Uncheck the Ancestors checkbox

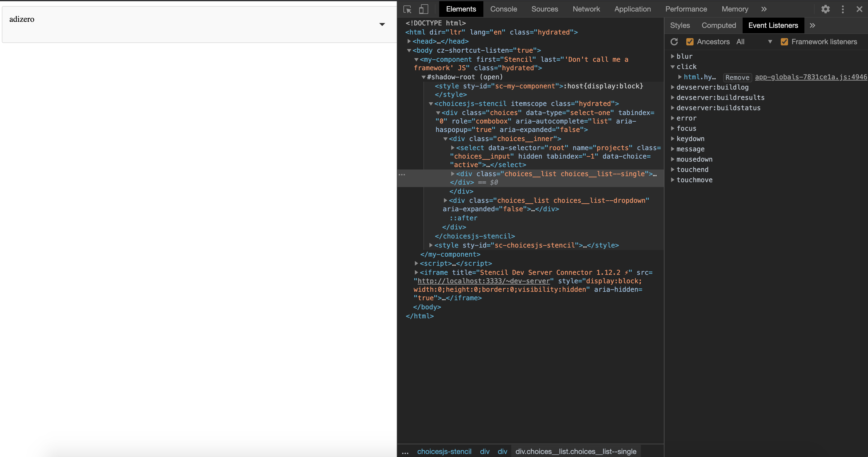(x=690, y=41)
